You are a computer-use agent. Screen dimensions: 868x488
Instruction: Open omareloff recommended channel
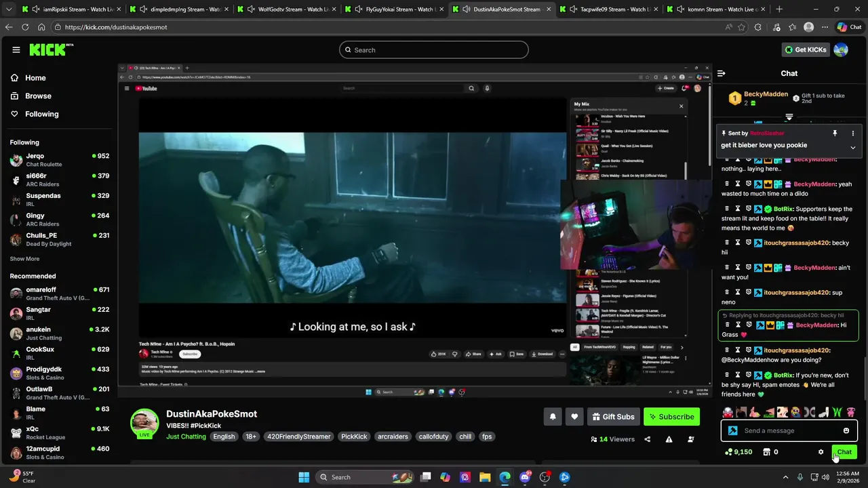pyautogui.click(x=60, y=293)
